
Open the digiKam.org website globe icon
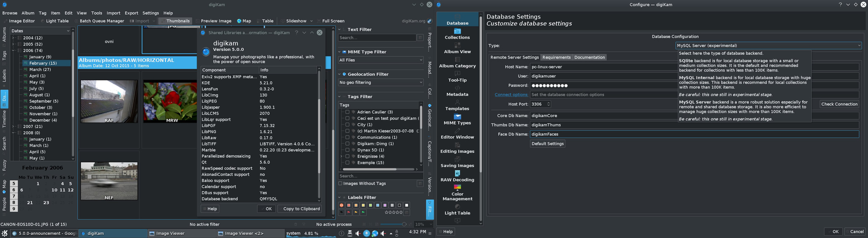pos(429,21)
